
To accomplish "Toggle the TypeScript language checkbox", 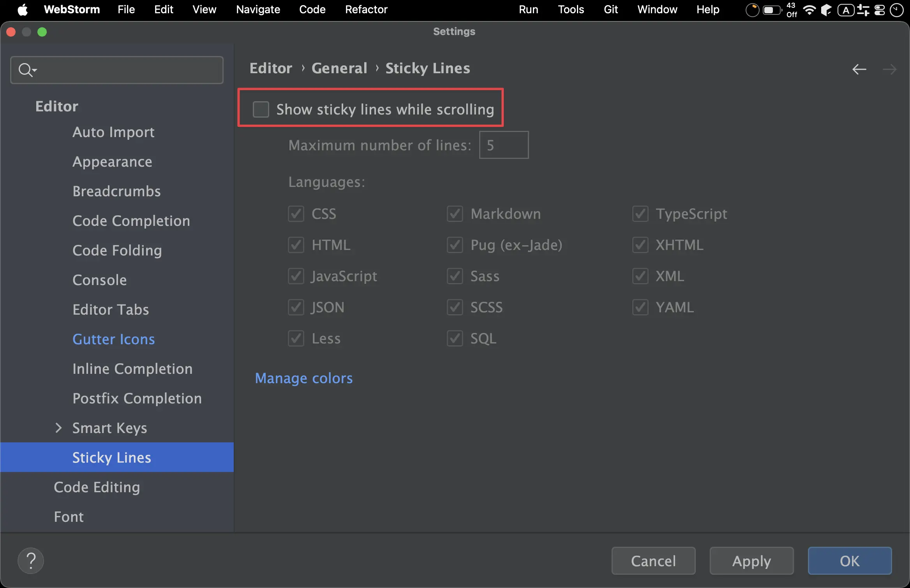I will (640, 214).
